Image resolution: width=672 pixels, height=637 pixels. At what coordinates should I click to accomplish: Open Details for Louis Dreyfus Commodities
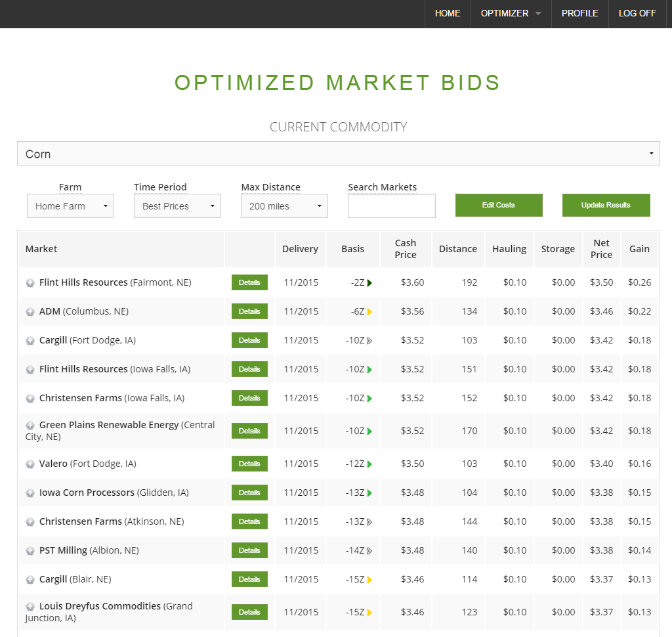(249, 612)
